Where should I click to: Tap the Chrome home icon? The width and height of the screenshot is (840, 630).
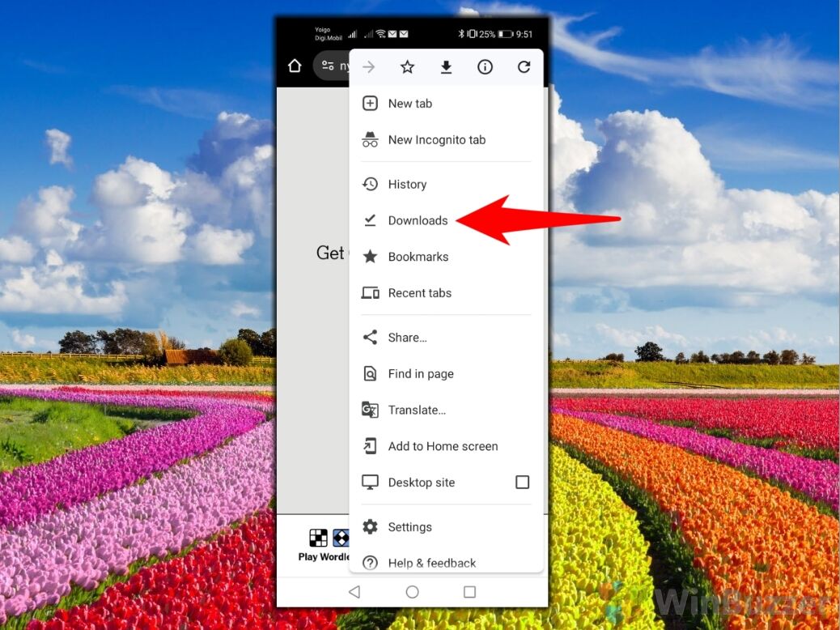point(295,66)
